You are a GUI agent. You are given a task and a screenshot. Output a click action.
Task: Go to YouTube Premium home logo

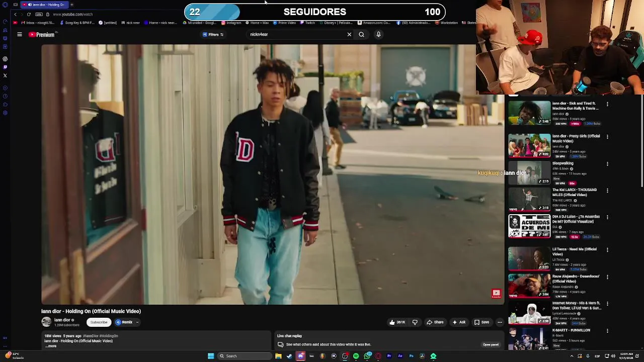pos(42,35)
